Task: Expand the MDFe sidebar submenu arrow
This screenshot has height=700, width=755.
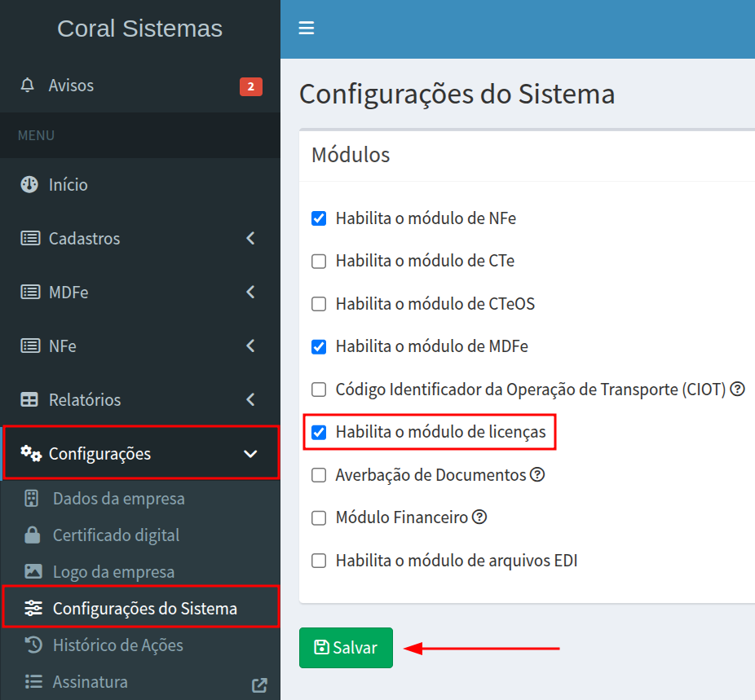Action: [250, 292]
